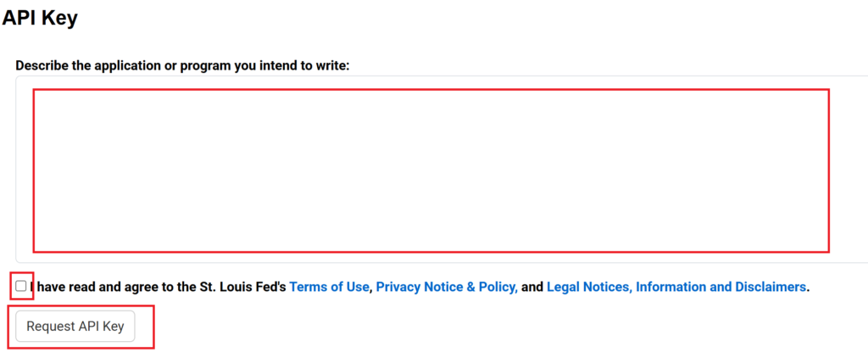Viewport: 868px width, 353px height.
Task: Follow the blue Terms of Use hyperlink
Action: coord(329,287)
